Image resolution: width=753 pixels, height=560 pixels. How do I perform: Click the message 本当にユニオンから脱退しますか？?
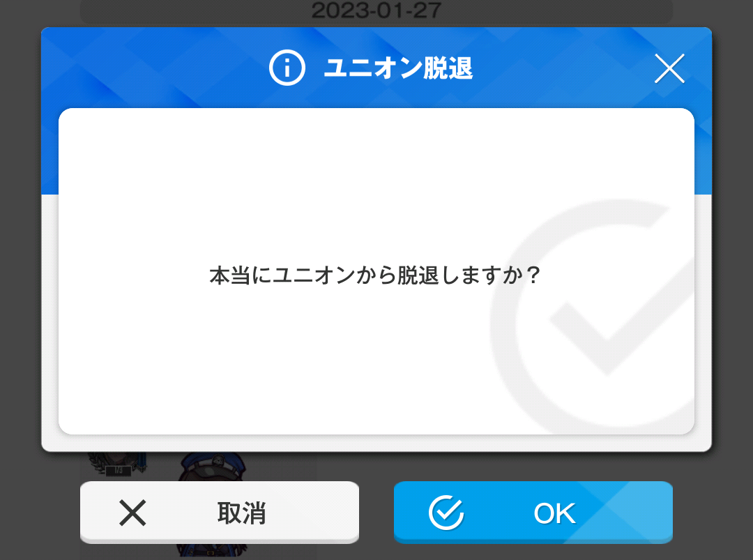pos(376,275)
